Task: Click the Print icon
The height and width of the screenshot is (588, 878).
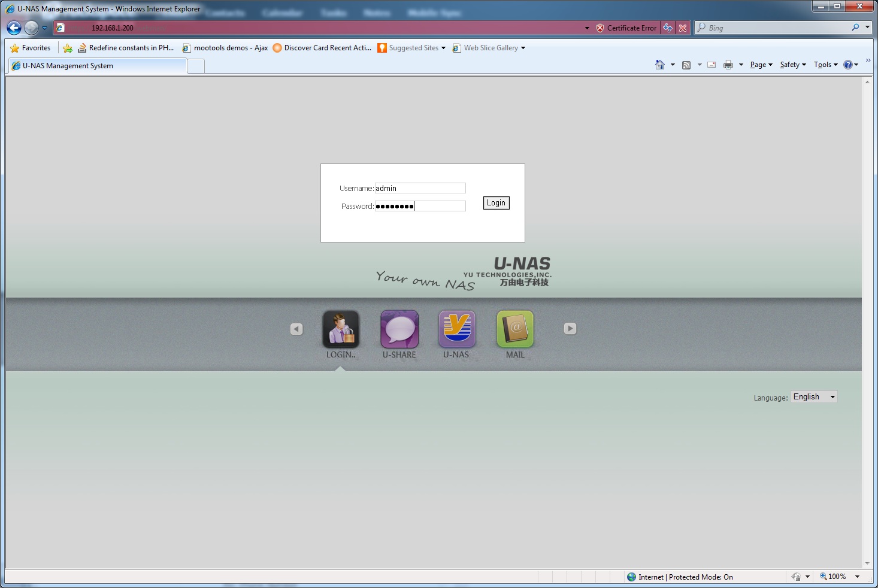Action: [x=728, y=65]
